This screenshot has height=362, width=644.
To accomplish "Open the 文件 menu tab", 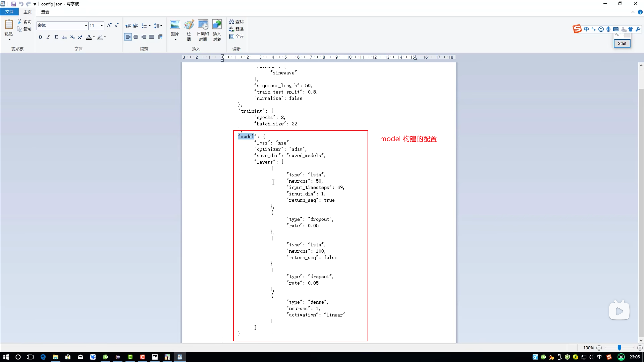I will click(x=9, y=12).
